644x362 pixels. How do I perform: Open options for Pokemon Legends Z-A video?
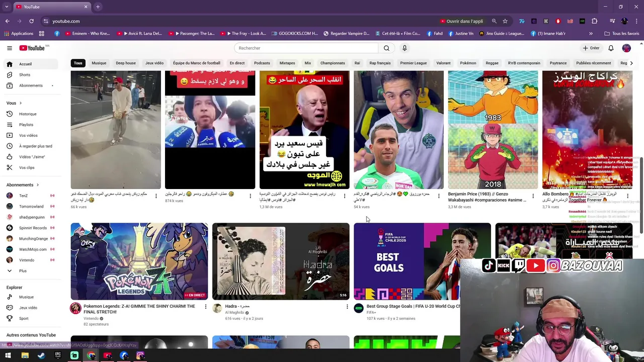coord(205,306)
